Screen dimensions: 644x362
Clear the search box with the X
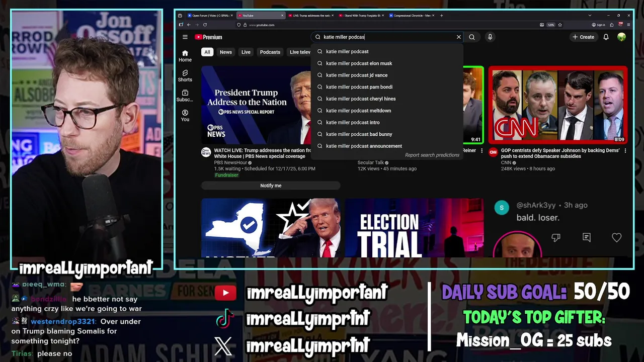tap(459, 37)
